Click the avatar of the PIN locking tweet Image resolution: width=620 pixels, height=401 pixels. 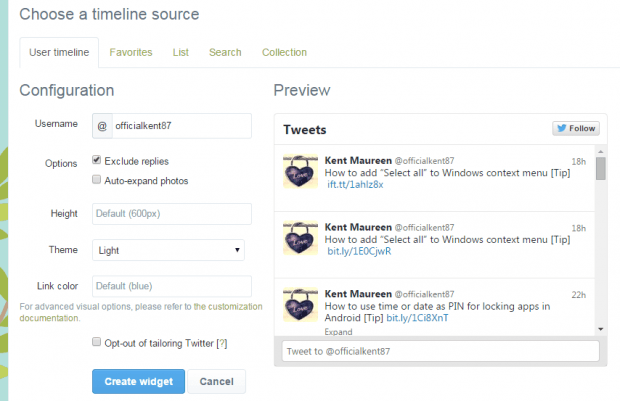pos(301,305)
